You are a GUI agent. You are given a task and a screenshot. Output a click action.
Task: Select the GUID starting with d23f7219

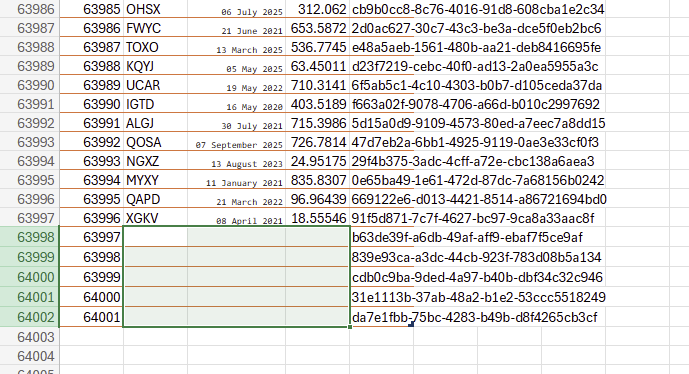point(475,66)
